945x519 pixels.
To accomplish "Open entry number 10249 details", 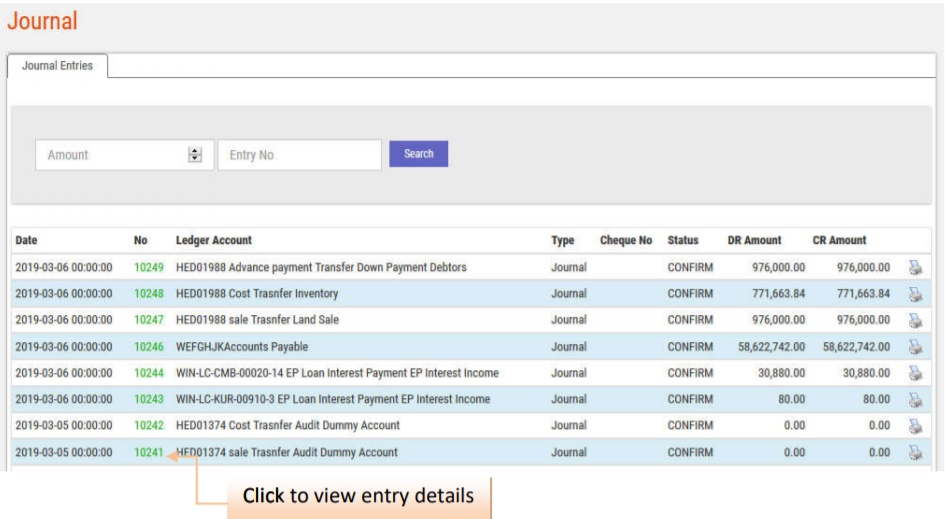I will (148, 267).
